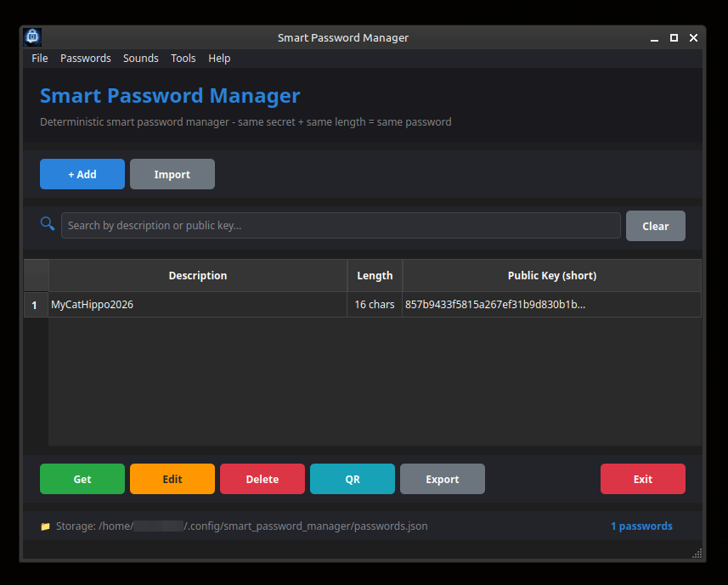The width and height of the screenshot is (728, 585).
Task: Click the orange Edit button
Action: (172, 479)
